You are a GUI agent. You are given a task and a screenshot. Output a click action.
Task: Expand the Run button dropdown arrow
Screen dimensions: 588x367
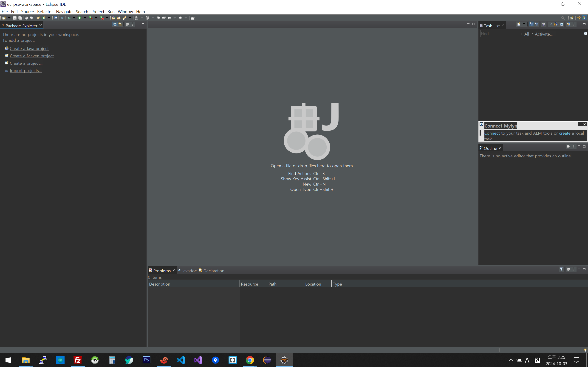(85, 18)
